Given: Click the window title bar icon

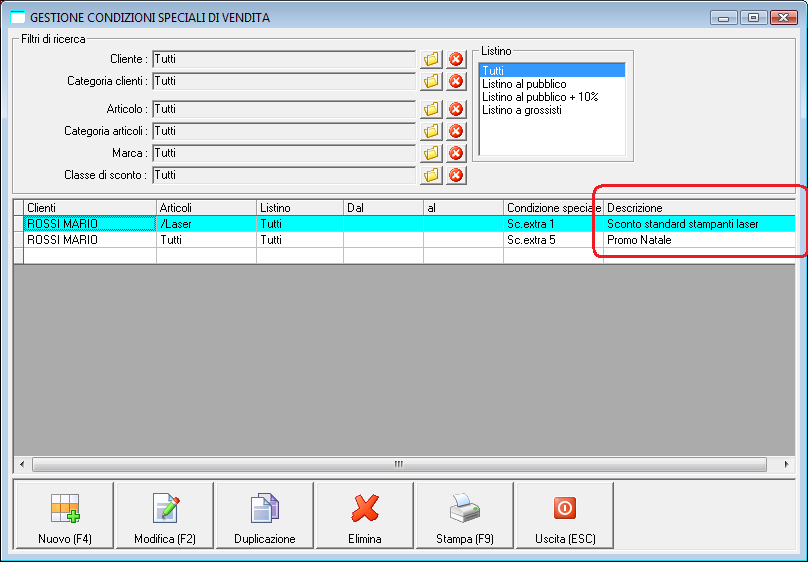Looking at the screenshot, I should [x=18, y=18].
